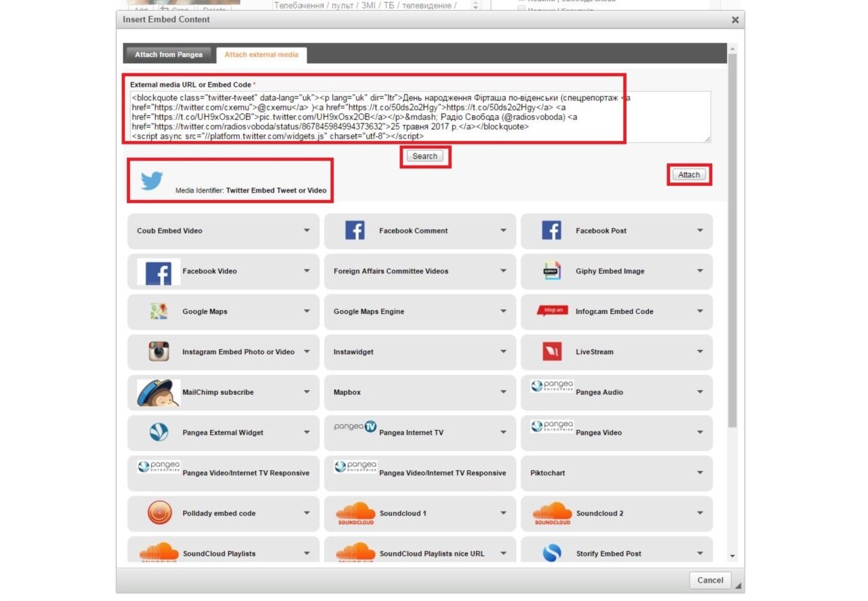Select the Attach external media tab
The width and height of the screenshot is (868, 601).
(261, 54)
